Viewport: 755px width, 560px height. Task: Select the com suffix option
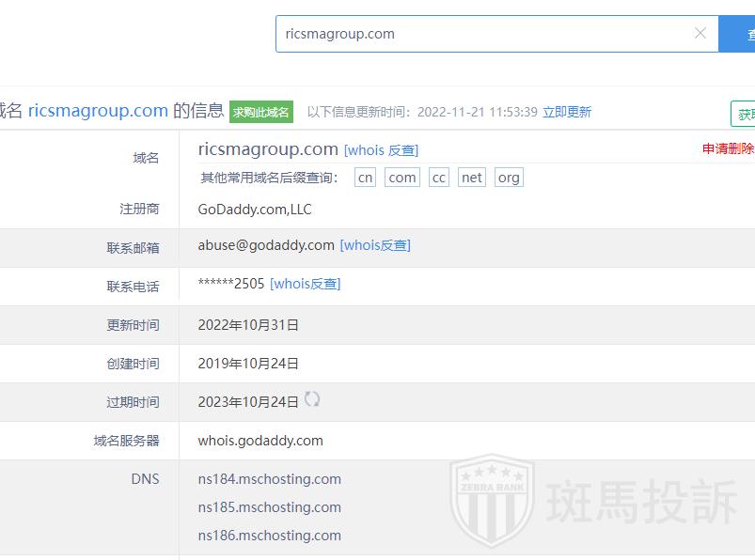402,178
